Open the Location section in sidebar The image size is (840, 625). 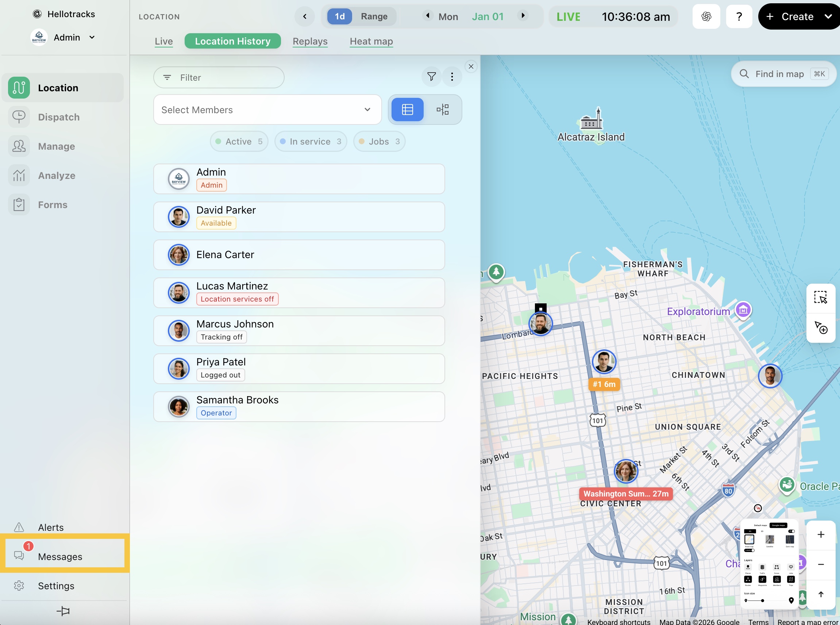click(x=62, y=88)
